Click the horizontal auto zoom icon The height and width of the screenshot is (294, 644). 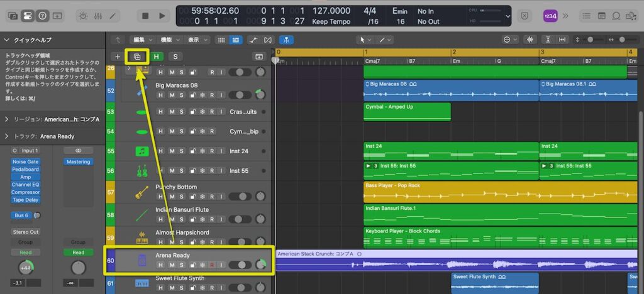[x=562, y=40]
